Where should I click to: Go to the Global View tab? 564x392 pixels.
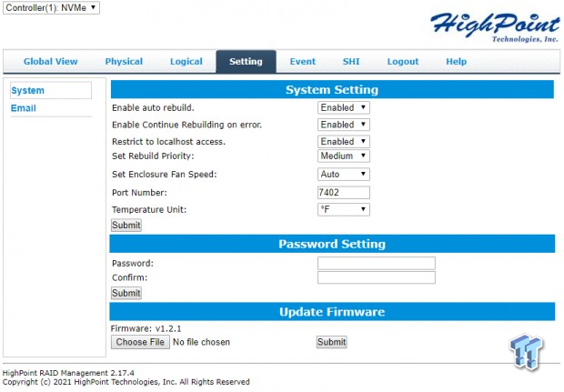click(x=50, y=62)
